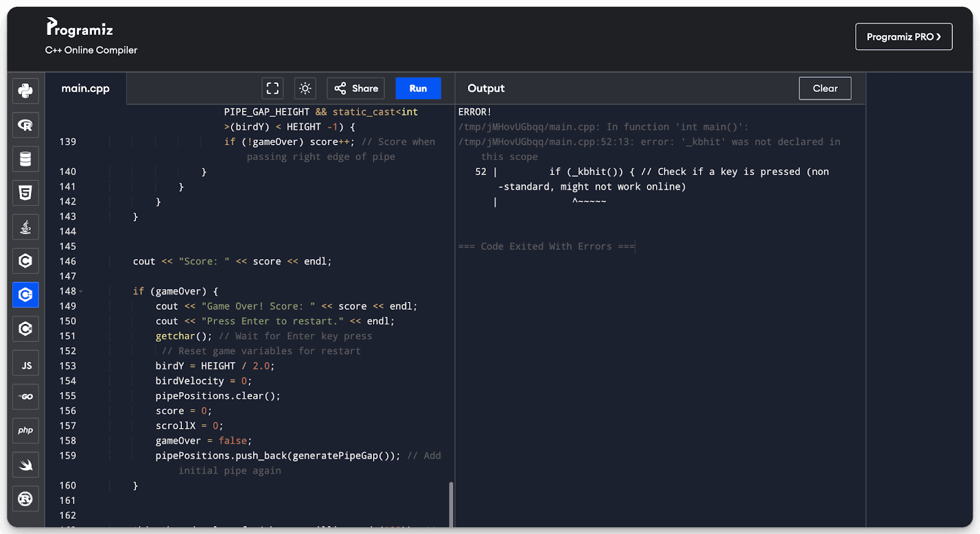Choose the Java compiler icon
The image size is (980, 534).
[x=25, y=227]
